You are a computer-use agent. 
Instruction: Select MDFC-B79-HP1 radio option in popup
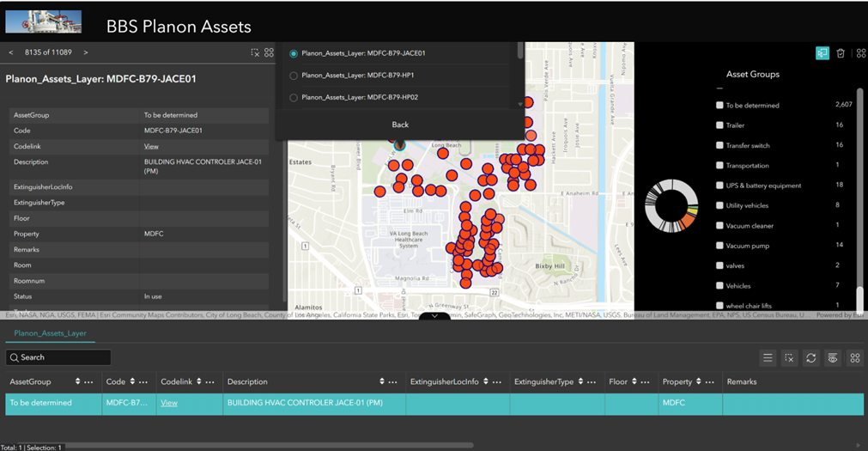(x=294, y=76)
